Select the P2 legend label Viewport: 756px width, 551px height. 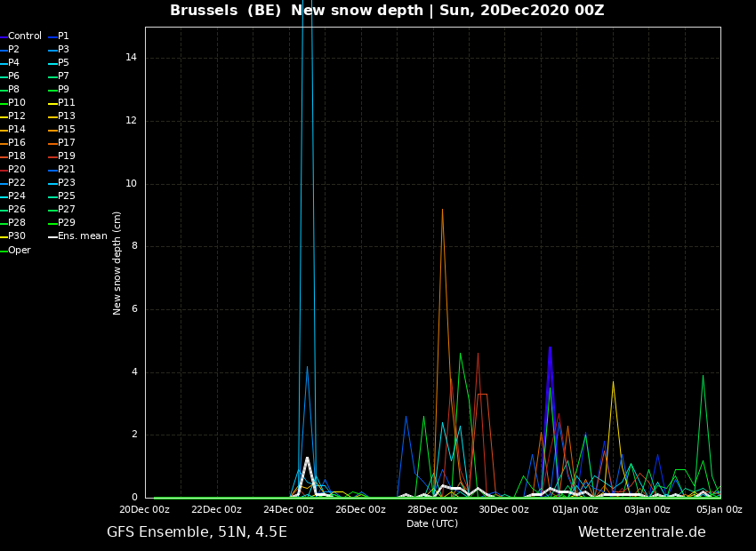click(14, 49)
